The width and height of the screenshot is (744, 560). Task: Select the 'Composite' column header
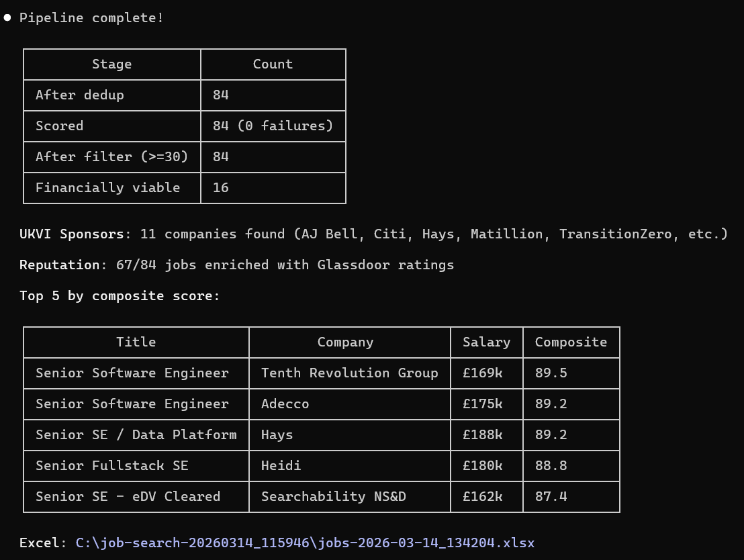pos(571,342)
